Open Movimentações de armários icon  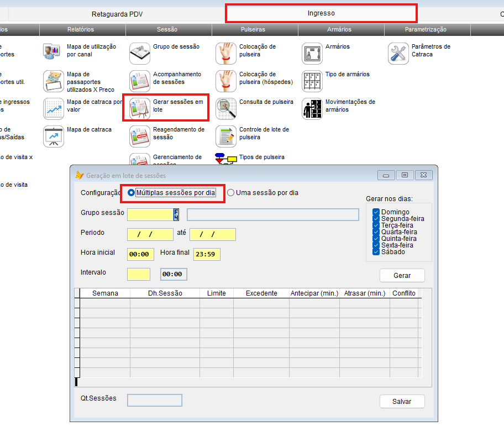(312, 108)
